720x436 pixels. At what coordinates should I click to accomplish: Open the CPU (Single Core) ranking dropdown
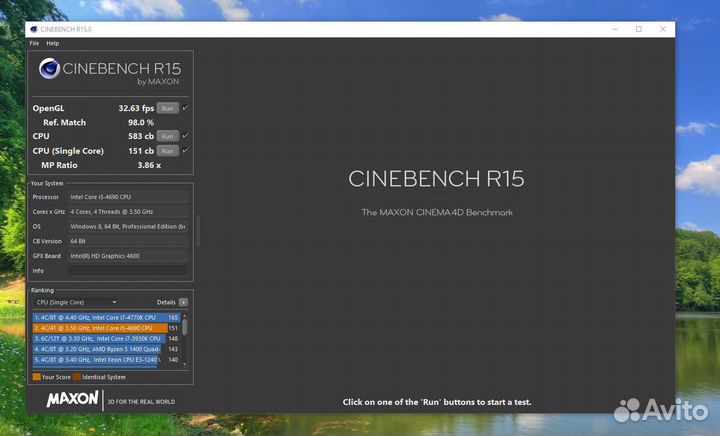(x=76, y=301)
